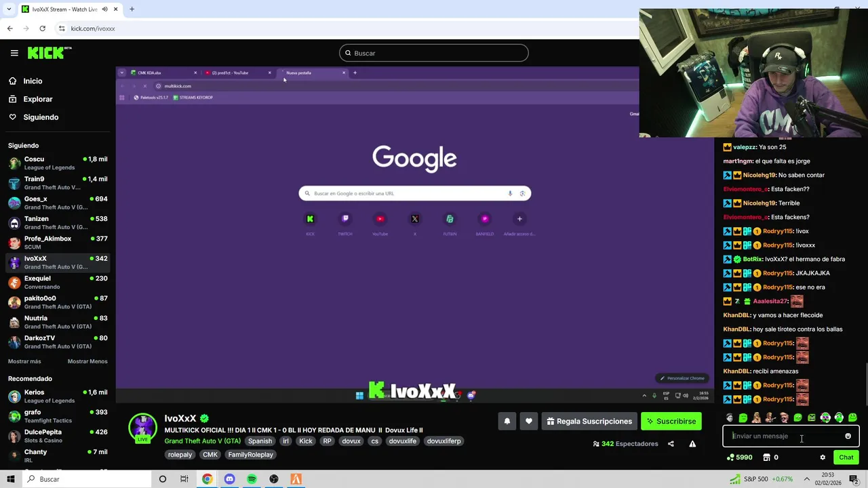Toggle the notification bell for IvoXxX
Image resolution: width=868 pixels, height=488 pixels.
click(507, 421)
